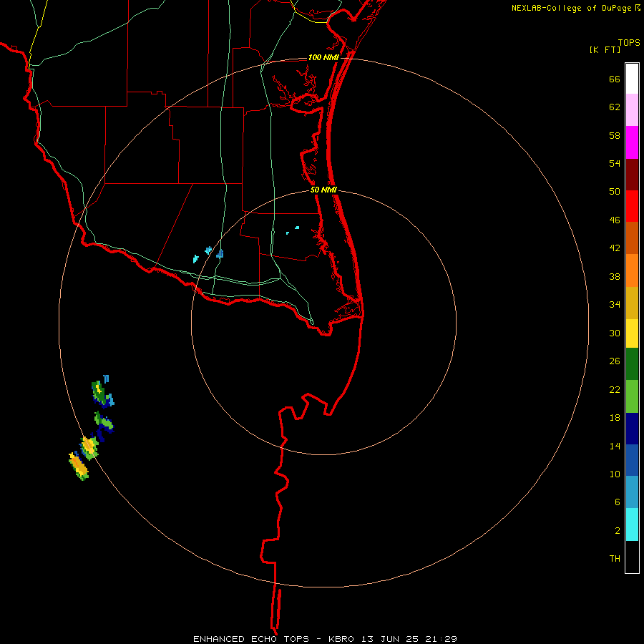644x644 pixels.
Task: Click the 50 NMI range ring label
Action: [x=323, y=190]
